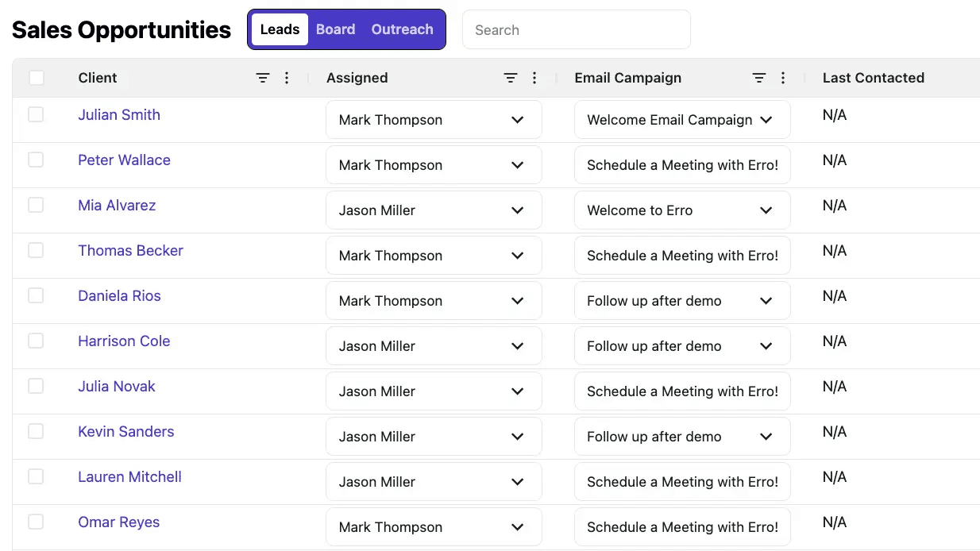Open the Email Campaign column filter icon
This screenshot has width=980, height=551.
point(759,78)
